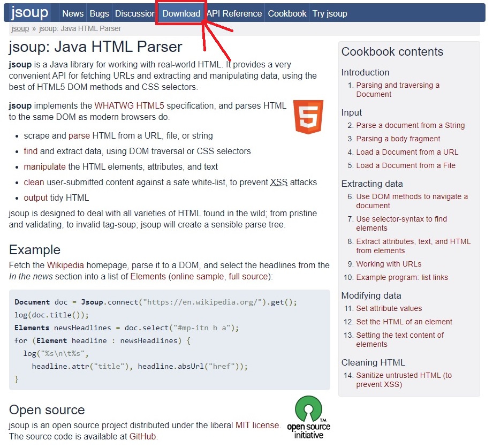Open the MIT license link
Screen dimensions: 493x448
257,426
